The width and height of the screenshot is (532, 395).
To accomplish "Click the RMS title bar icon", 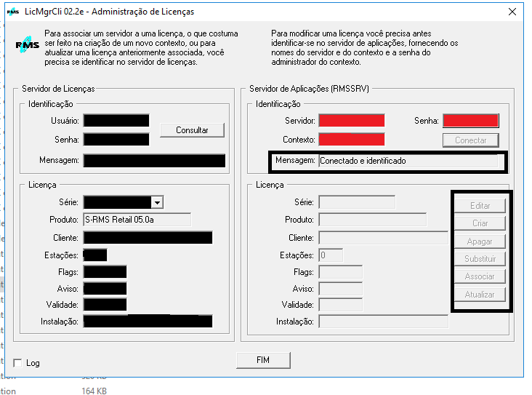I will 13,12.
